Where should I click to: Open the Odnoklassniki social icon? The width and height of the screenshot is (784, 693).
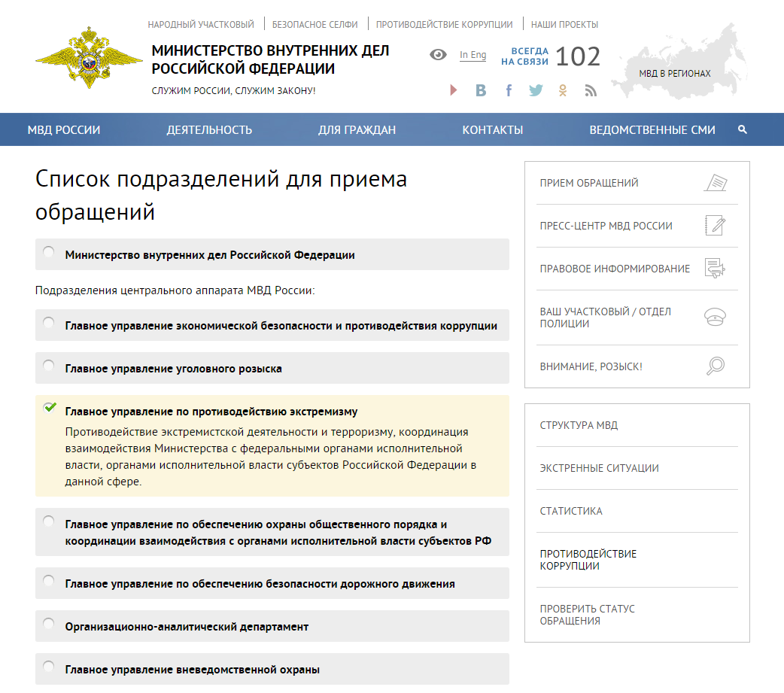(563, 90)
